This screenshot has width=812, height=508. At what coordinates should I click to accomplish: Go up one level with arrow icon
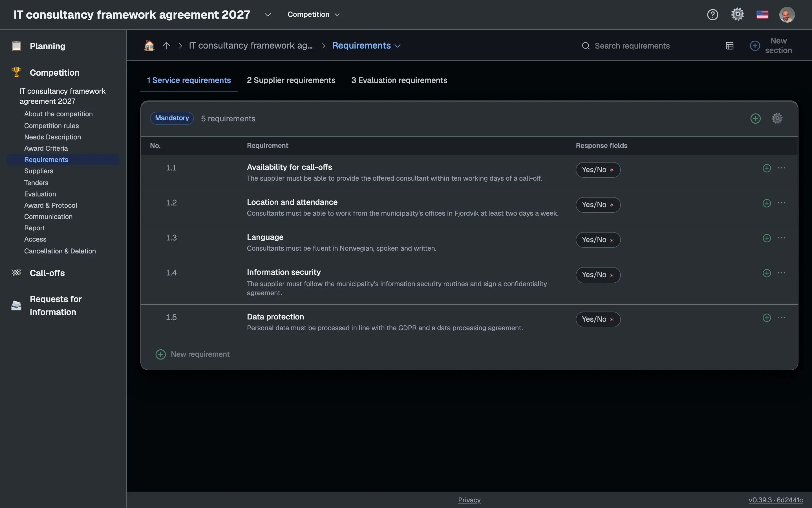[x=166, y=45]
